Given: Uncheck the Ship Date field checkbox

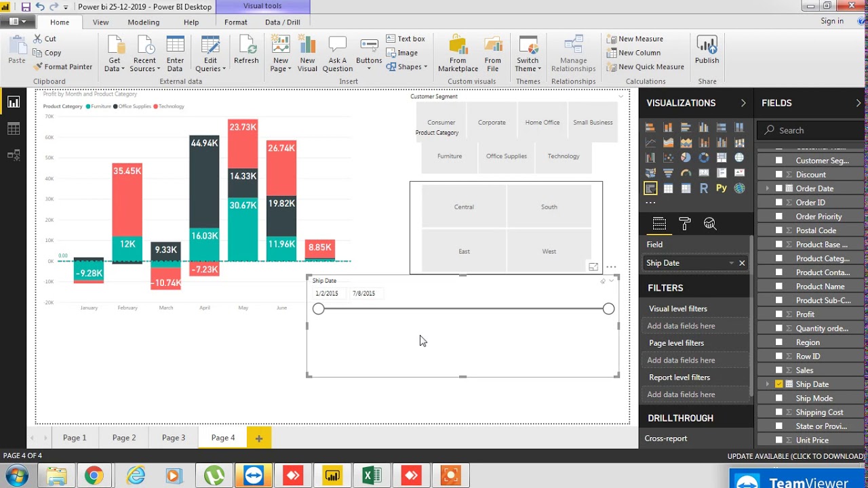Looking at the screenshot, I should point(779,384).
